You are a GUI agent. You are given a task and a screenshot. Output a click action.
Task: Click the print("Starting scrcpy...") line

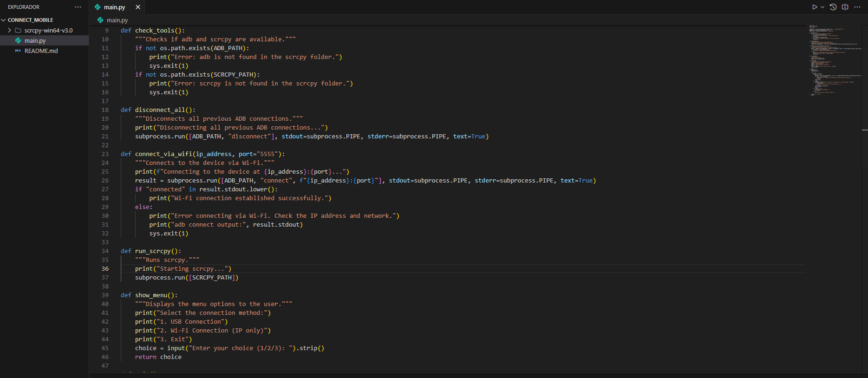point(183,268)
